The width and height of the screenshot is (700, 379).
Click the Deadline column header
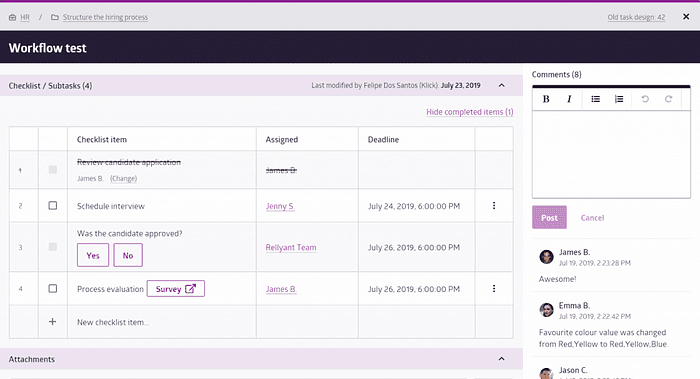[x=383, y=139]
